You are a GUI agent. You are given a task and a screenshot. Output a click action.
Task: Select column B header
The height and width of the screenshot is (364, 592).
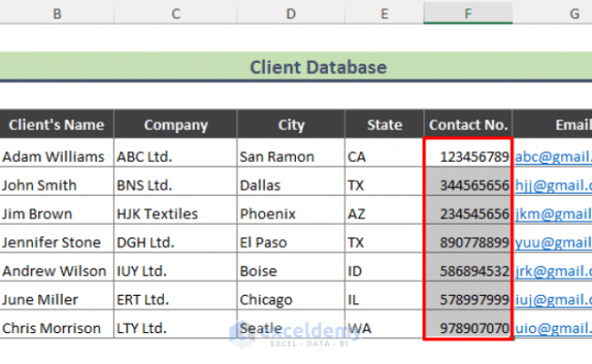pyautogui.click(x=56, y=13)
